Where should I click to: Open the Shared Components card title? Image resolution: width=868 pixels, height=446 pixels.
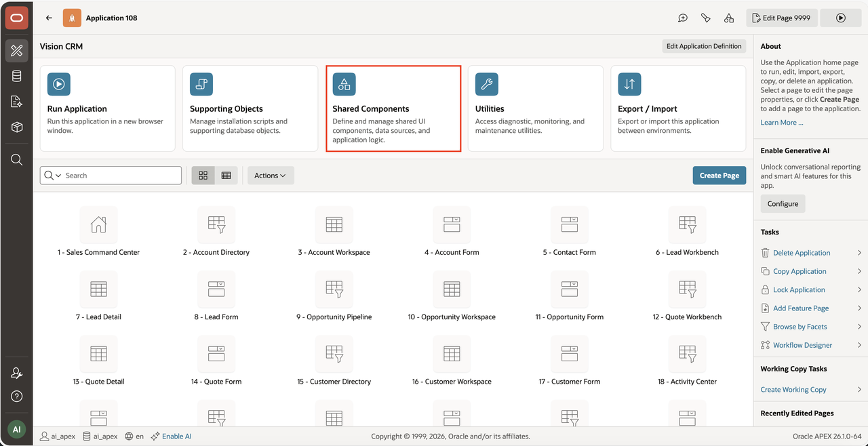370,108
